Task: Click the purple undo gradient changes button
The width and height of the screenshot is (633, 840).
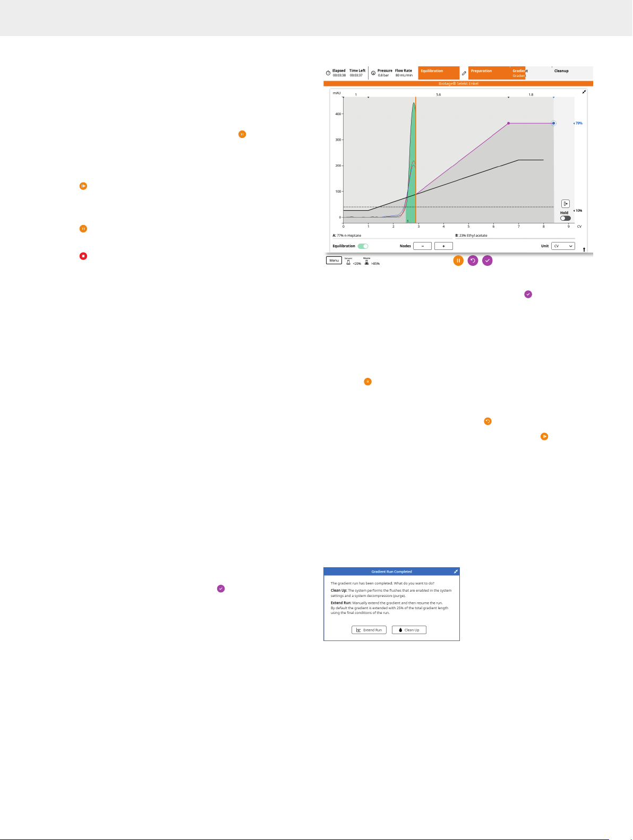Action: [x=473, y=261]
